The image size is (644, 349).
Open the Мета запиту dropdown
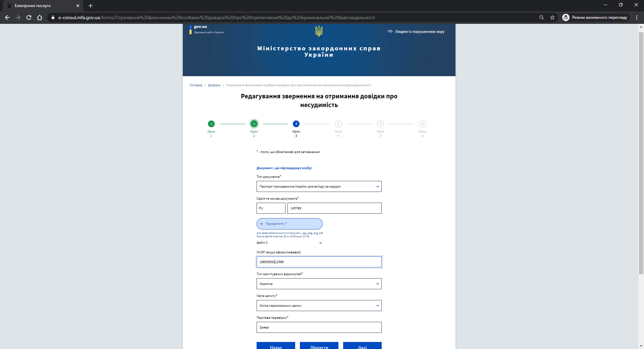[319, 306]
